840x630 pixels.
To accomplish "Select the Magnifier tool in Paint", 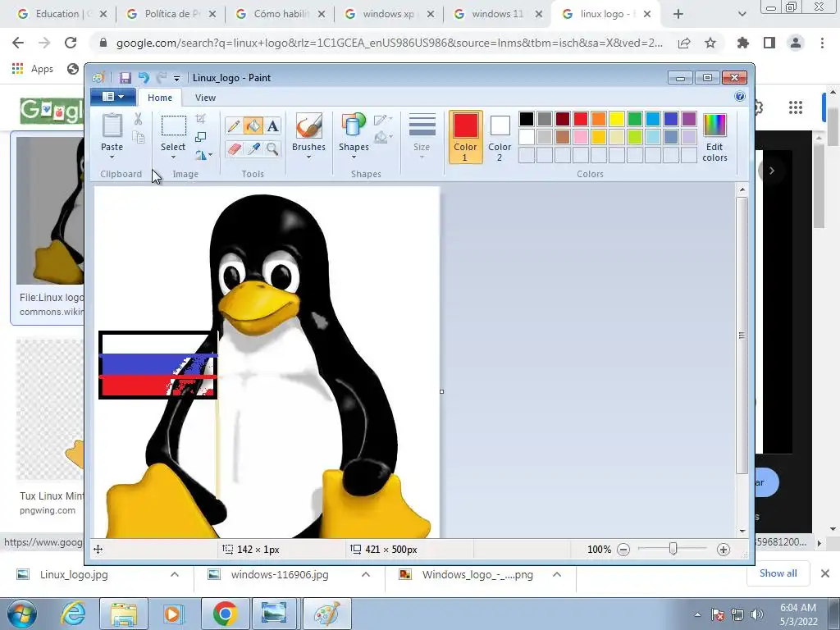I will (272, 148).
